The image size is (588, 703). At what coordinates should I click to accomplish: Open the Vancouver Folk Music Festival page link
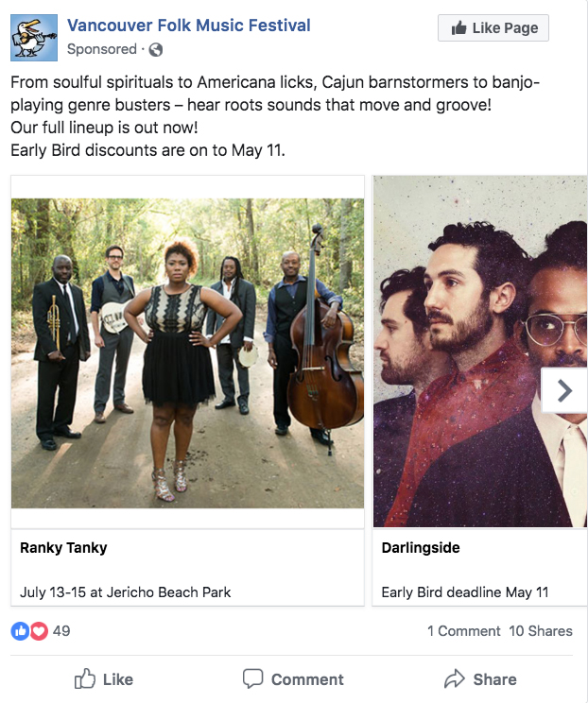pos(189,26)
